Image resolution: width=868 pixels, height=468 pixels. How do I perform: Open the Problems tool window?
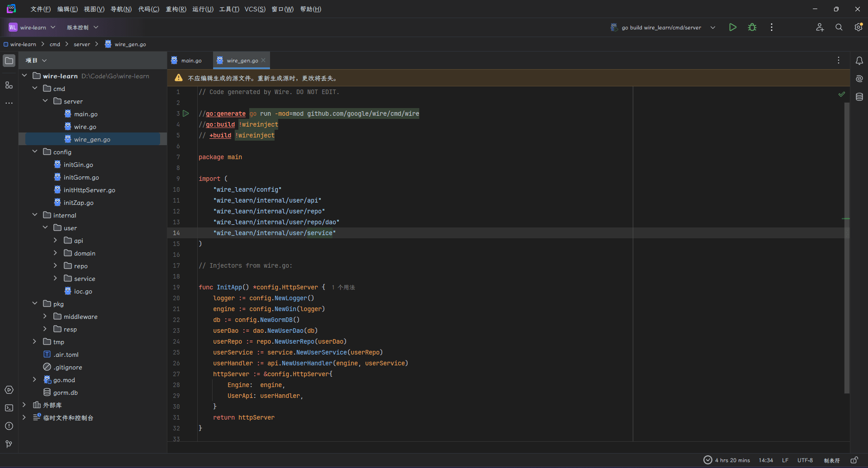[x=9, y=426]
